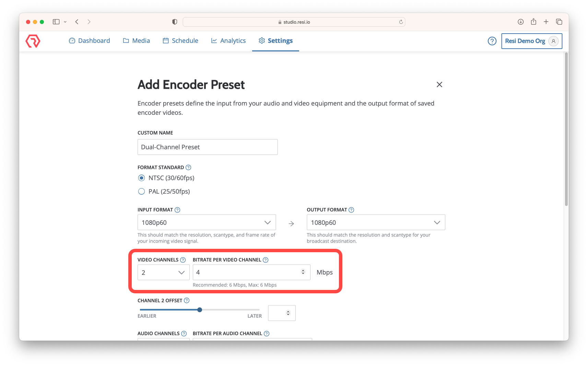Select the PAL (25/50fps) radio button
Image resolution: width=588 pixels, height=366 pixels.
coord(141,192)
